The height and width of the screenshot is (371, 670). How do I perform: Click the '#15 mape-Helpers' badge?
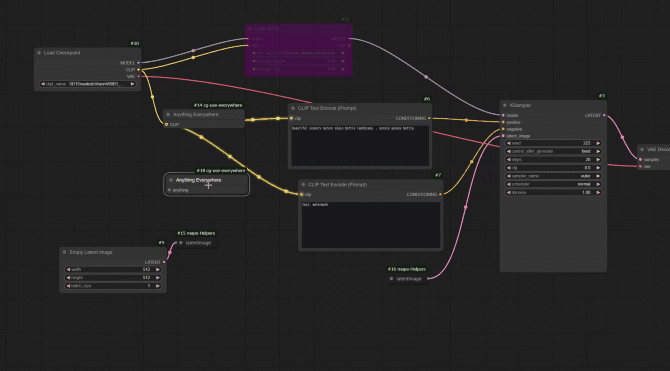[x=196, y=233]
